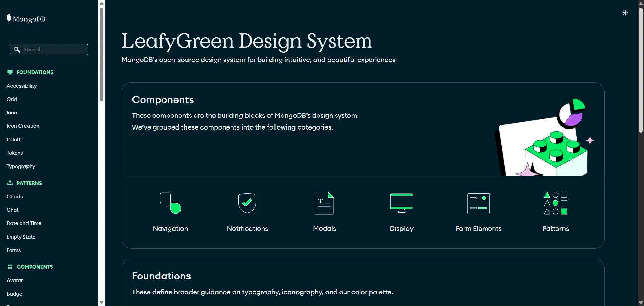Click the Form Elements category label
644x306 pixels.
coord(479,228)
